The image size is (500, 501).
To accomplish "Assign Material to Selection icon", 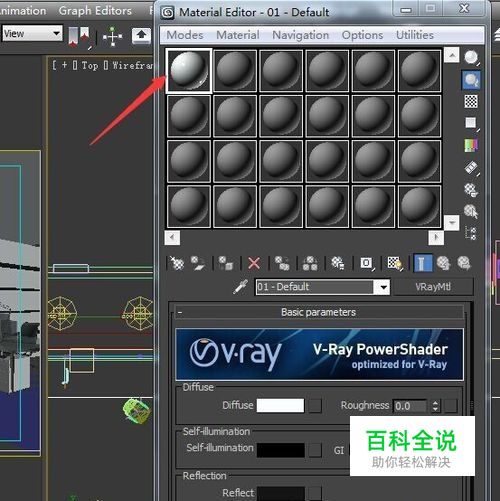I will [225, 263].
